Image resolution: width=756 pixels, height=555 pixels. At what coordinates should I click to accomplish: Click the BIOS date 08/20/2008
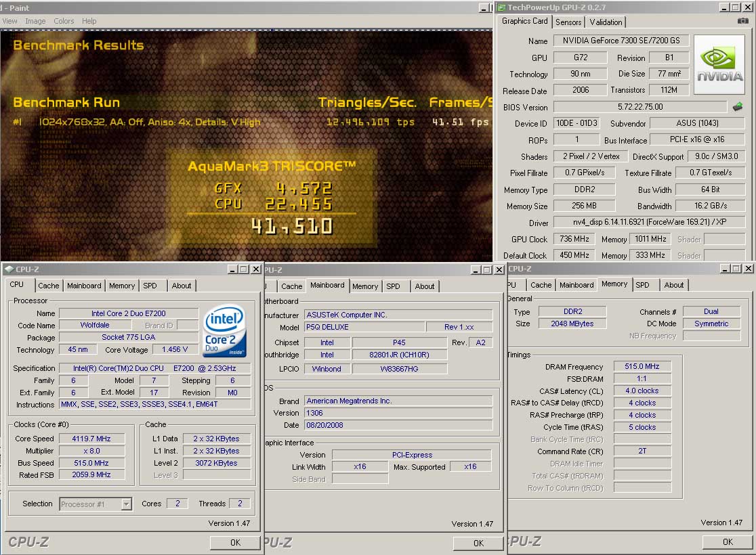point(398,426)
